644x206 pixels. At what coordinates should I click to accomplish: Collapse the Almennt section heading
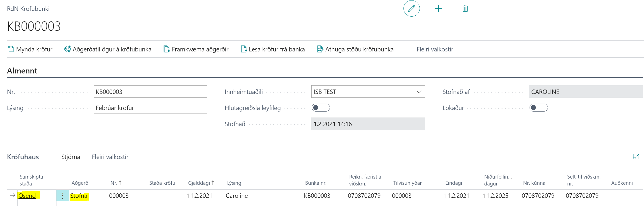click(x=22, y=71)
